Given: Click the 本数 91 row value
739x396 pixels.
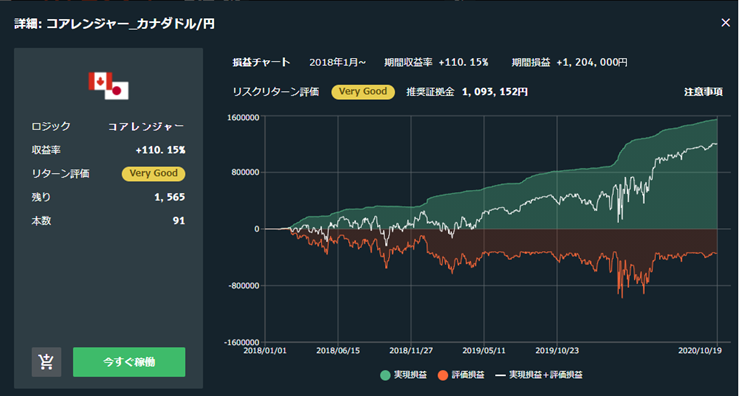Looking at the screenshot, I should (x=179, y=221).
